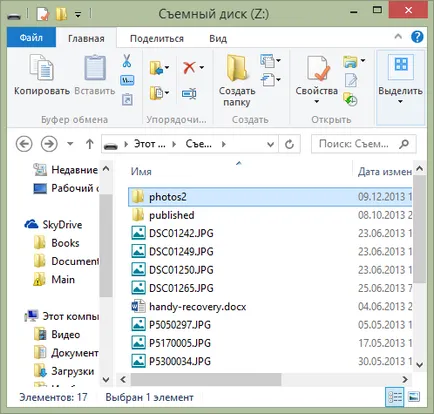Switch to large thumbnails view icon
This screenshot has width=434, height=414.
click(414, 397)
